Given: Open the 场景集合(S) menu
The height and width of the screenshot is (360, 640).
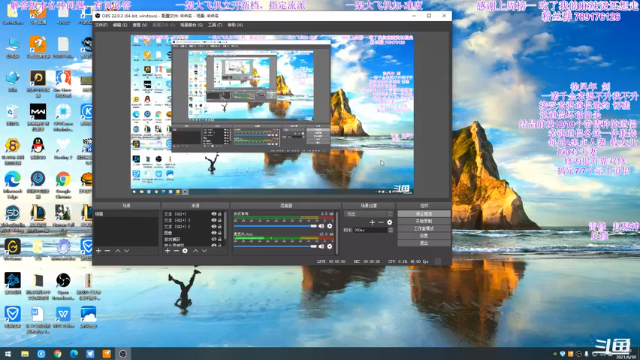Looking at the screenshot, I should 191,25.
